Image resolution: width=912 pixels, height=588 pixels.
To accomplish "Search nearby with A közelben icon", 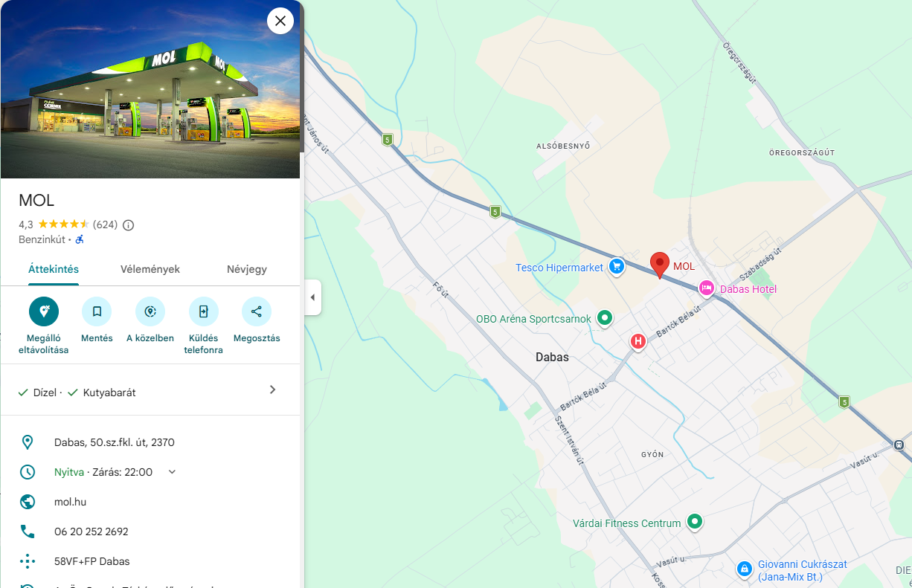I will (150, 311).
